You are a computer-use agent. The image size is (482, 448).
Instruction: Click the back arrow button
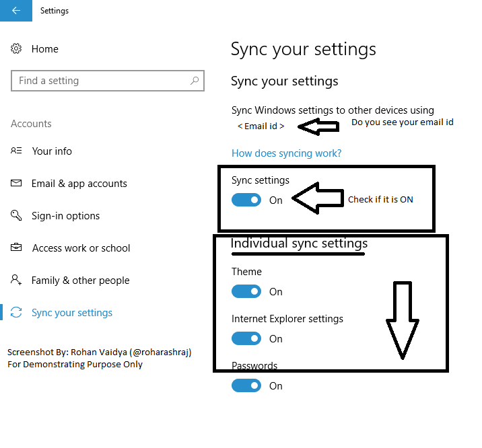coord(16,11)
